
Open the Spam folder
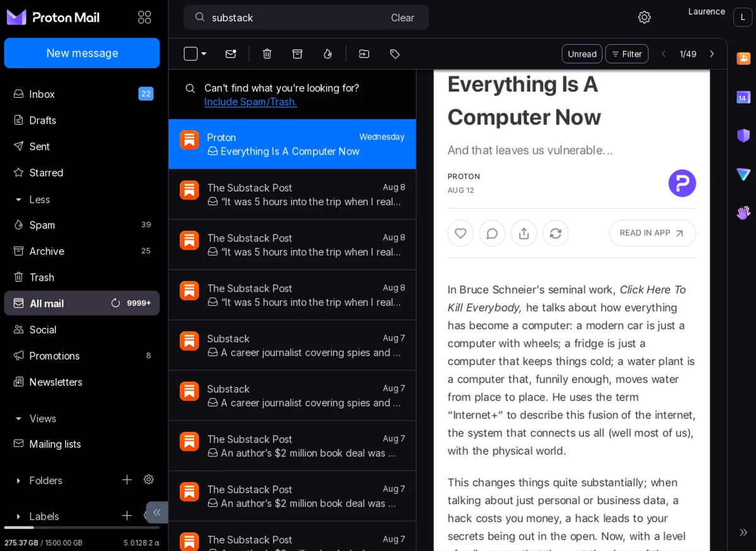82,225
